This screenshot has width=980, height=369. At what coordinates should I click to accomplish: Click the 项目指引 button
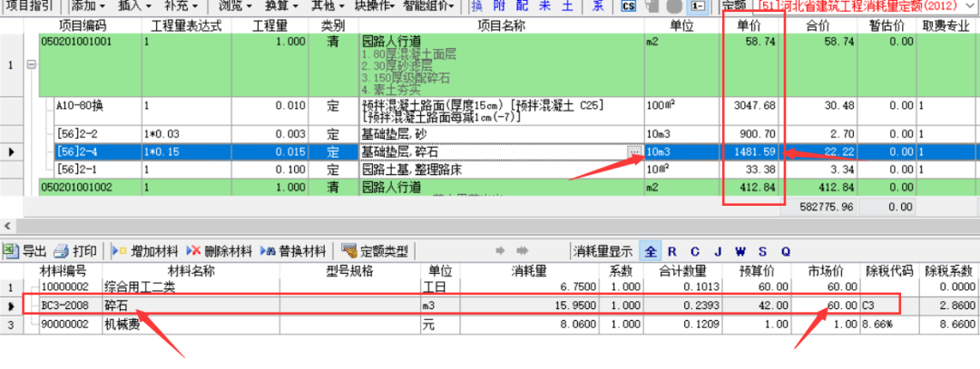[26, 5]
